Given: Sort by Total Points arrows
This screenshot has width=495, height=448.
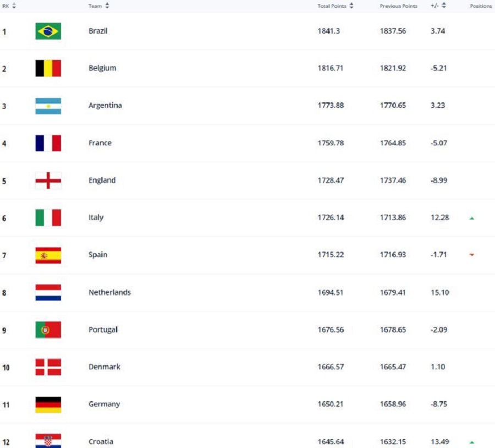Looking at the screenshot, I should 351,6.
